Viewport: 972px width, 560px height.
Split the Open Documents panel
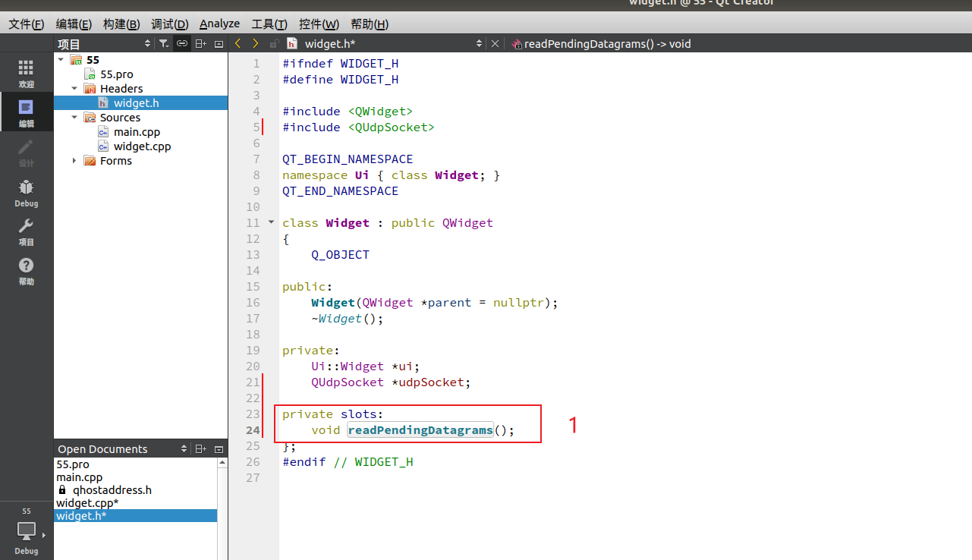(200, 449)
